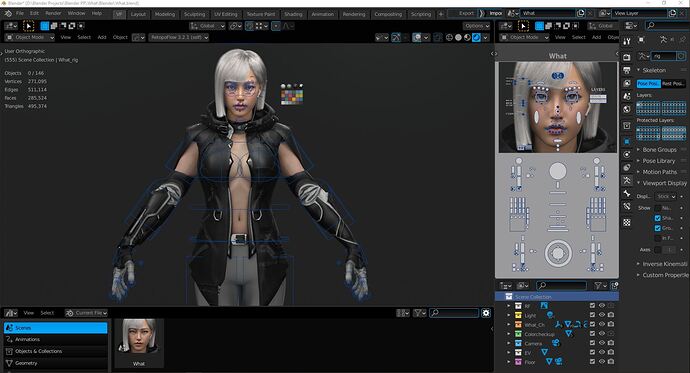Select Pose Position button
The width and height of the screenshot is (690, 373).
tap(649, 83)
